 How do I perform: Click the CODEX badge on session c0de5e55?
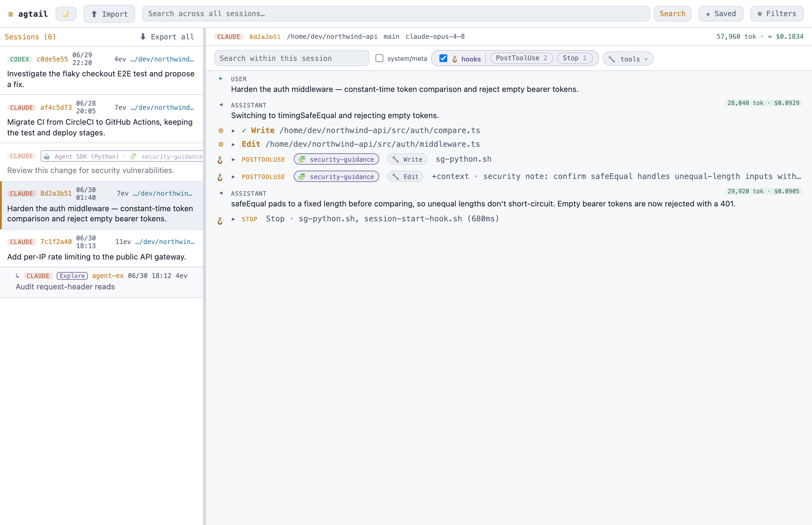19,59
